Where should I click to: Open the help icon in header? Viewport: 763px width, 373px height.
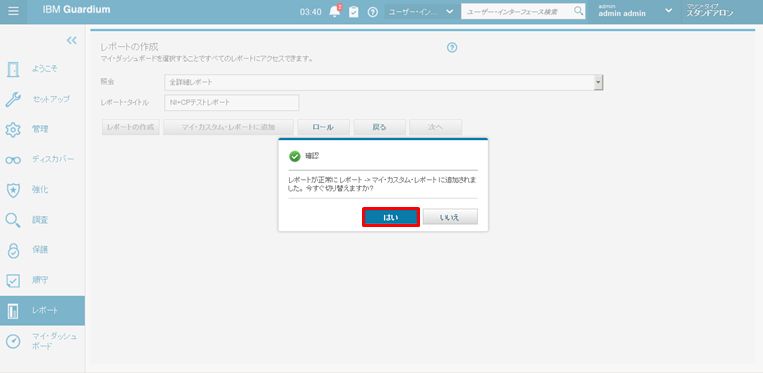[373, 12]
